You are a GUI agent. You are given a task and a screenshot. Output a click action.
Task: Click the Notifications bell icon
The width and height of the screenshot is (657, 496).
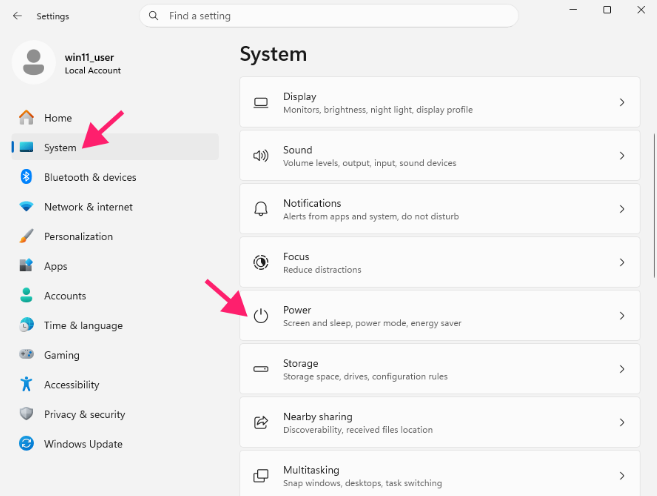[x=261, y=209]
